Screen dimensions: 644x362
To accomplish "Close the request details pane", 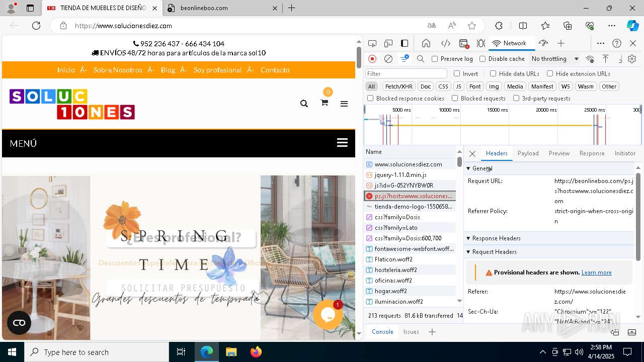I will pos(472,154).
